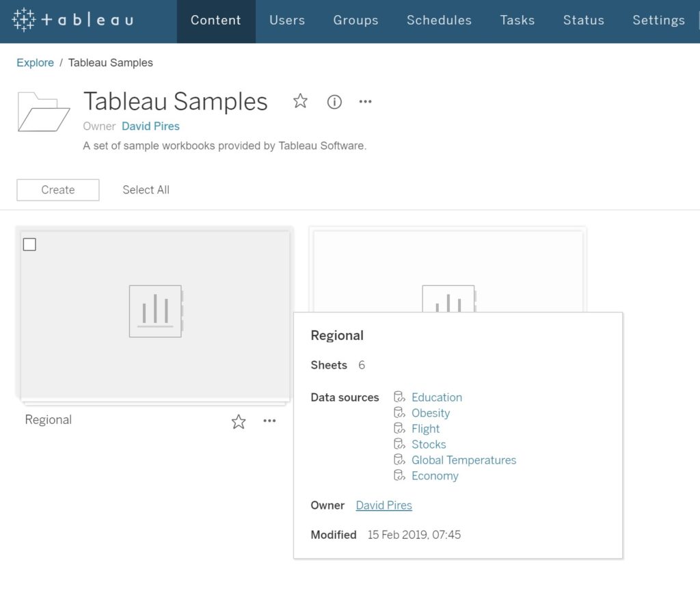Click the Flight data source icon

coord(399,428)
